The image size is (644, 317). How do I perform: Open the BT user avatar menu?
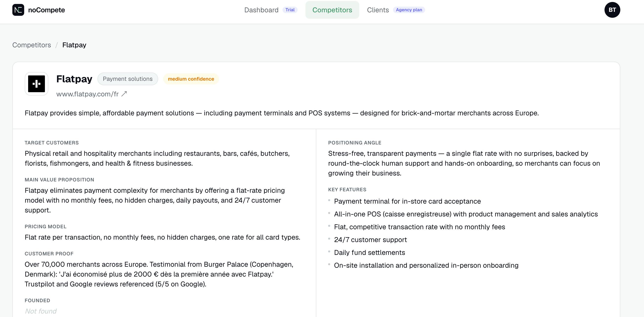click(x=612, y=10)
